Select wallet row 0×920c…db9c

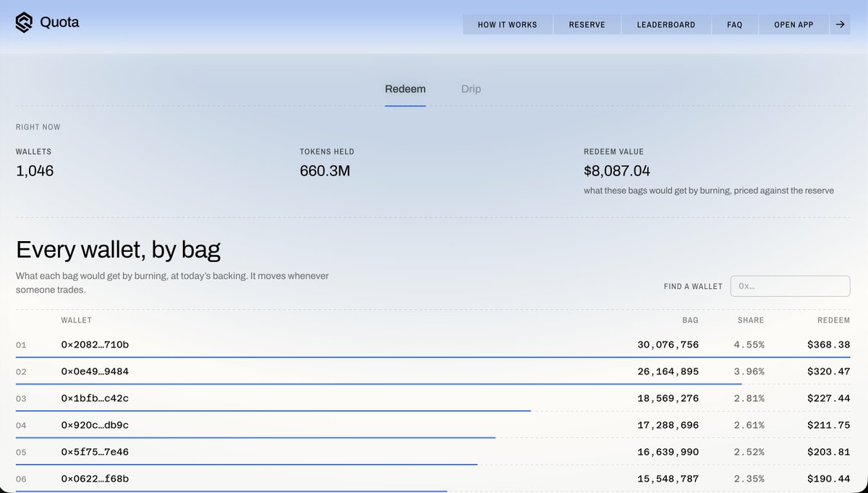tap(433, 425)
